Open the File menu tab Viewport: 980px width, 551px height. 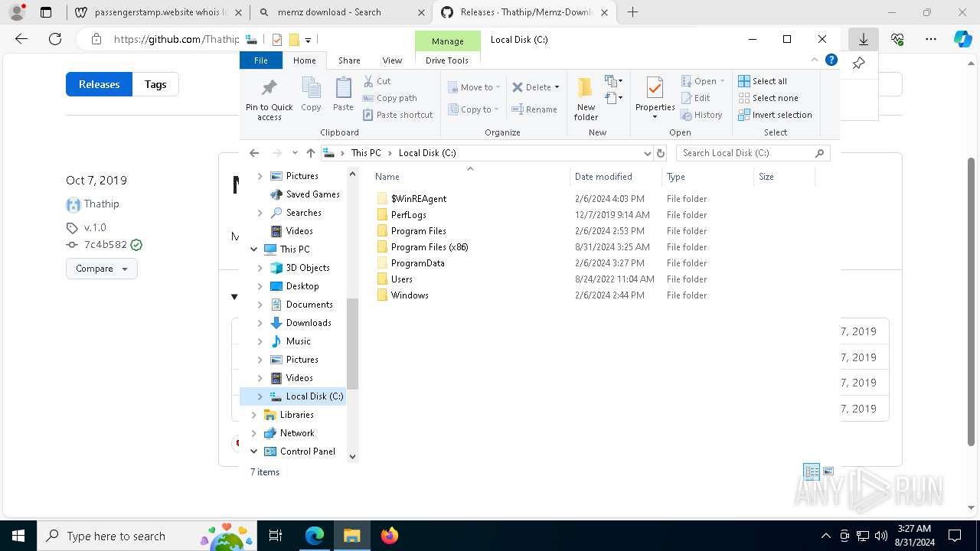[x=261, y=60]
